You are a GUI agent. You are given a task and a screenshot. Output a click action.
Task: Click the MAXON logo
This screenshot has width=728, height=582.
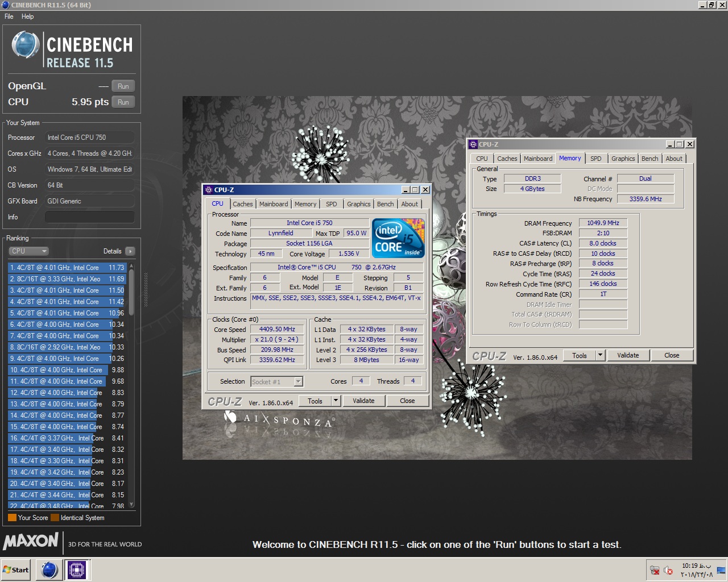coord(31,541)
